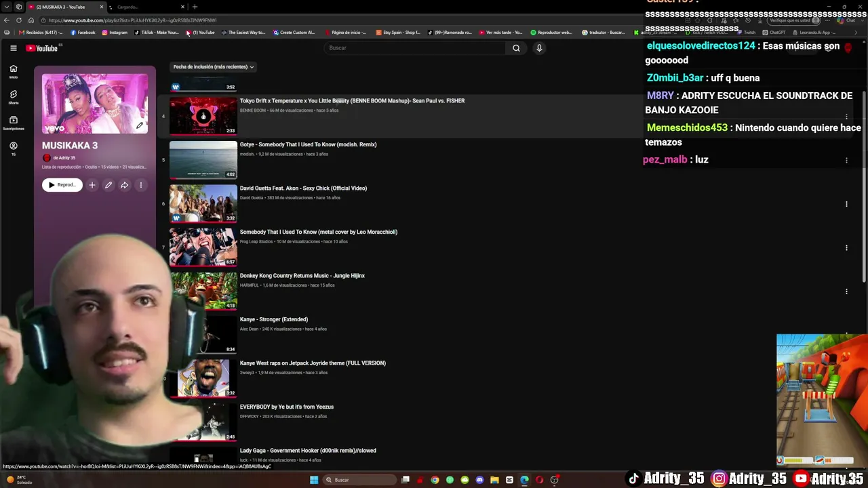The height and width of the screenshot is (488, 868).
Task: Play all with the Reproducir button
Action: [62, 185]
